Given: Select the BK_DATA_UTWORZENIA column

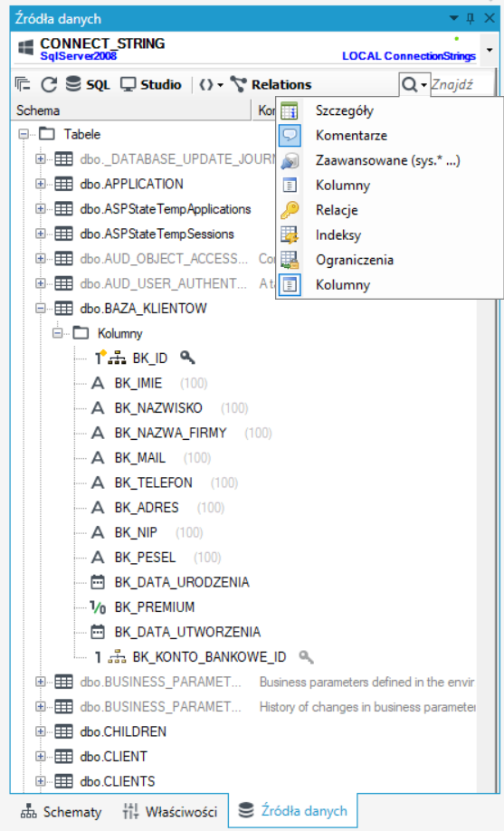Looking at the screenshot, I should coord(187,632).
